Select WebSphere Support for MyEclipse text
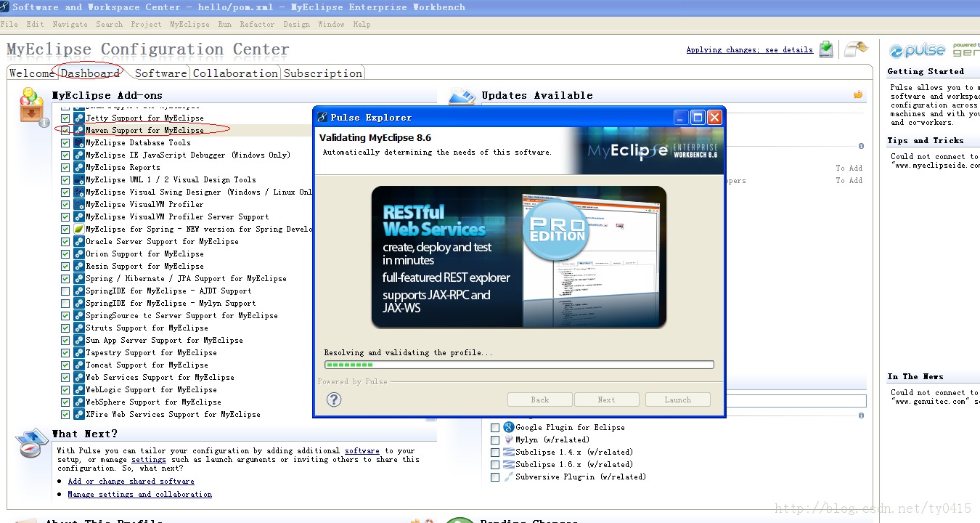Screen dimensions: 980x523 [x=153, y=402]
